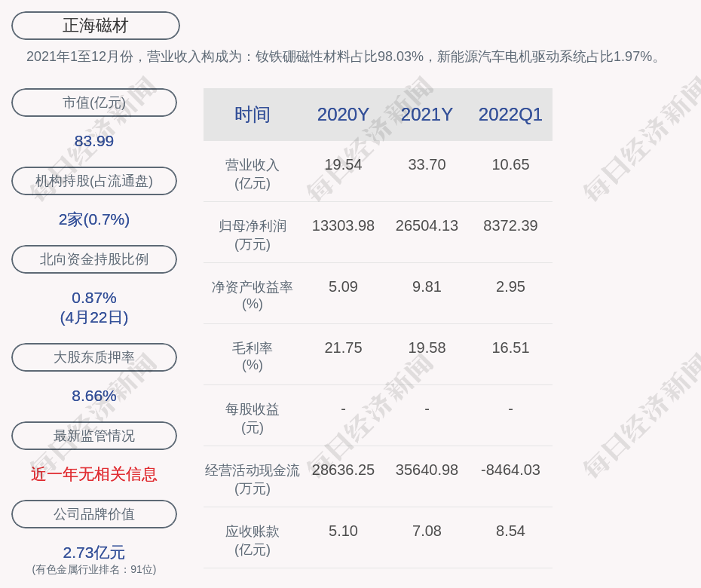Click the 最新监管情况 label pill

click(x=94, y=435)
